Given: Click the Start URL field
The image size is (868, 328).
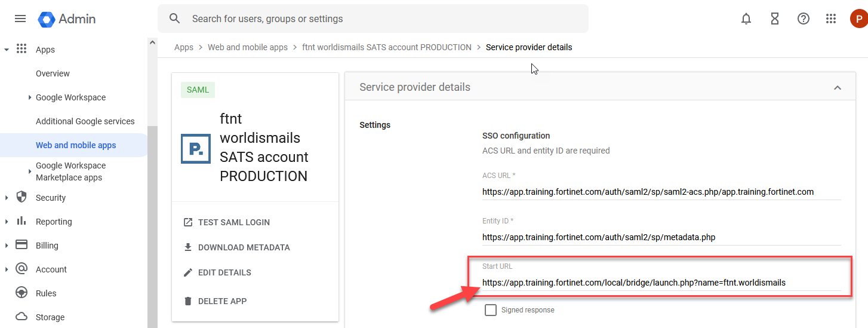Looking at the screenshot, I should (661, 283).
